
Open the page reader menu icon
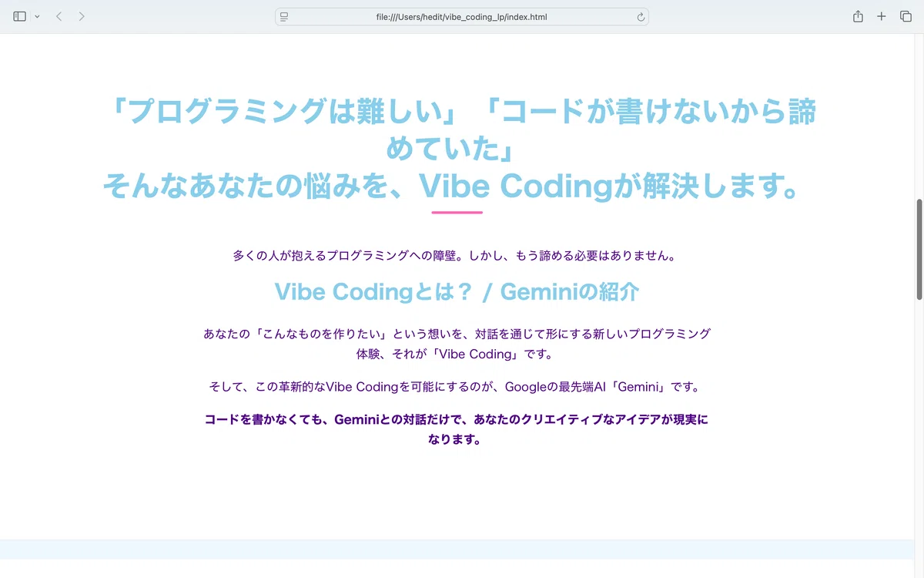tap(284, 16)
